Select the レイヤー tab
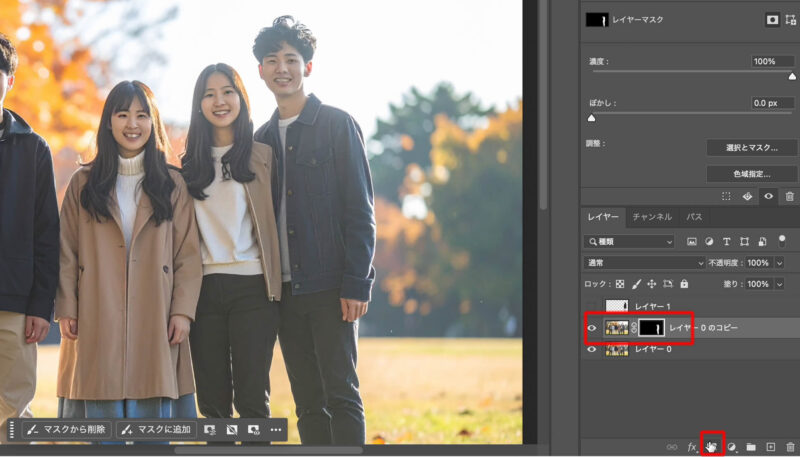 (603, 217)
